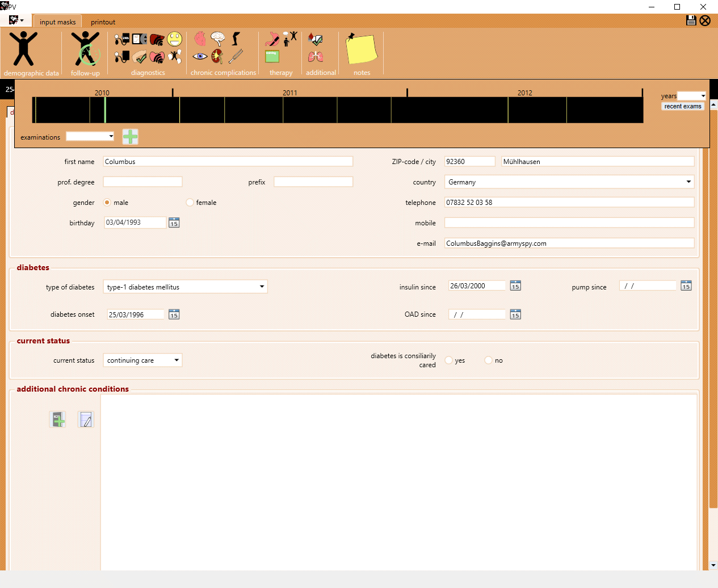Click the 2011 year label on the timeline
Screen dimensions: 718x588
click(290, 93)
